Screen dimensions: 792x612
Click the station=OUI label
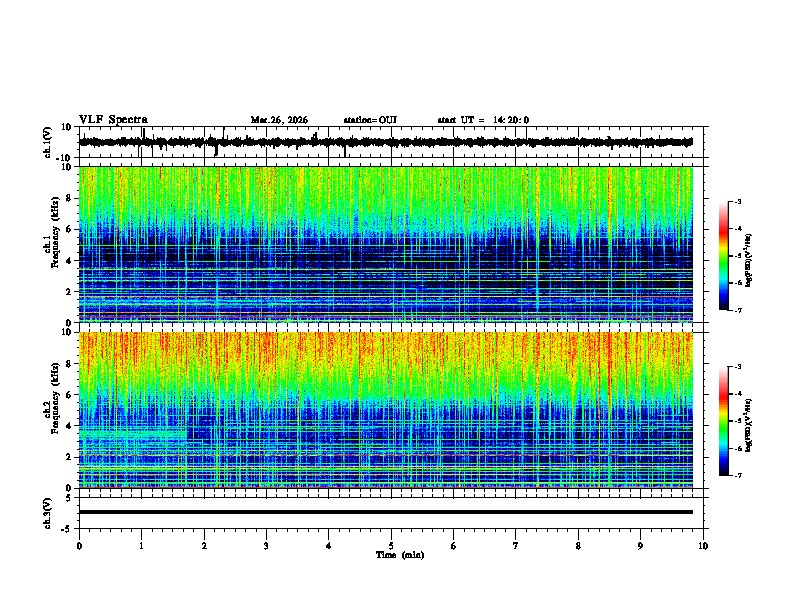(x=370, y=120)
